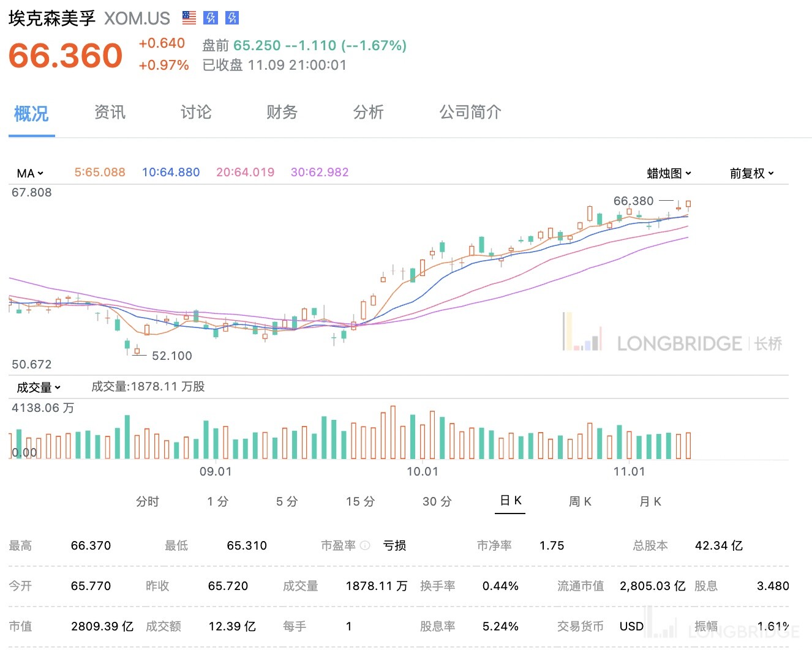Click the US flag icon beside XOM.US

[x=189, y=18]
